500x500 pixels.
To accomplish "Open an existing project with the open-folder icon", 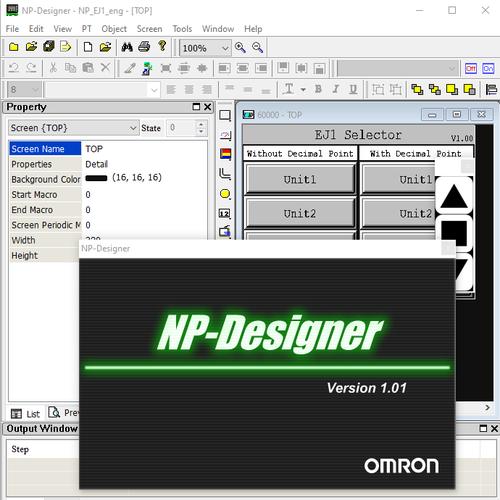I will point(31,47).
